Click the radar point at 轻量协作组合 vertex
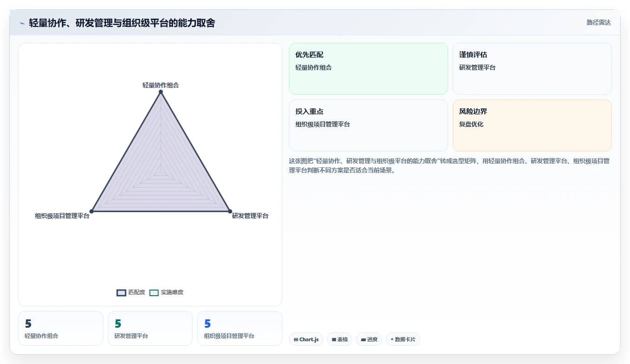The width and height of the screenshot is (630, 364). (x=161, y=92)
